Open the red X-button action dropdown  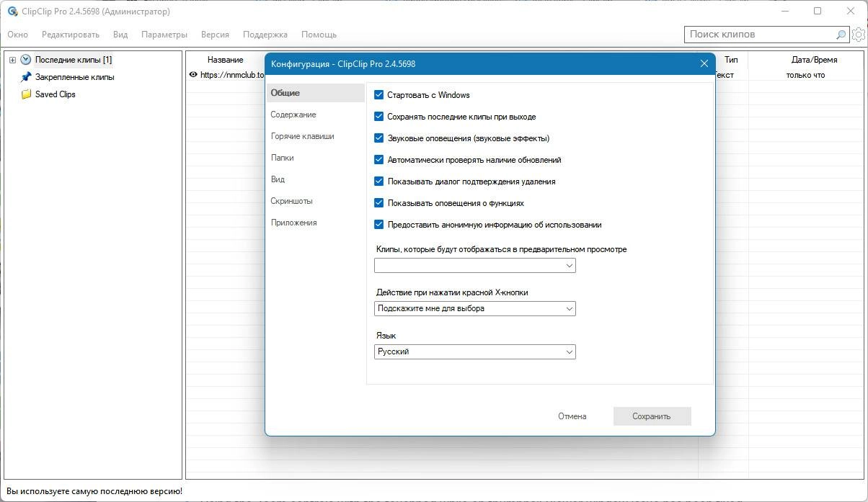pyautogui.click(x=475, y=308)
